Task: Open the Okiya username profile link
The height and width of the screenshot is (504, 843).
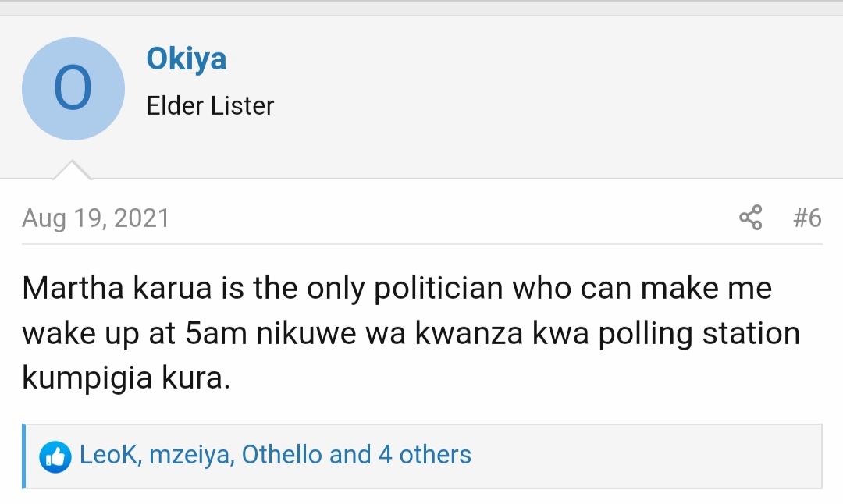Action: (x=187, y=59)
